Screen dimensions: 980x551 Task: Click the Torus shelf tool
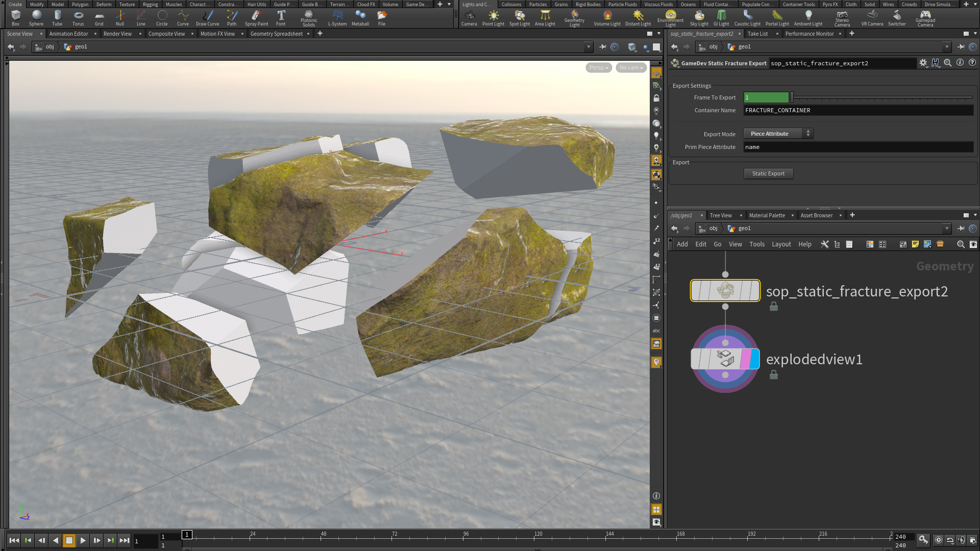(78, 18)
